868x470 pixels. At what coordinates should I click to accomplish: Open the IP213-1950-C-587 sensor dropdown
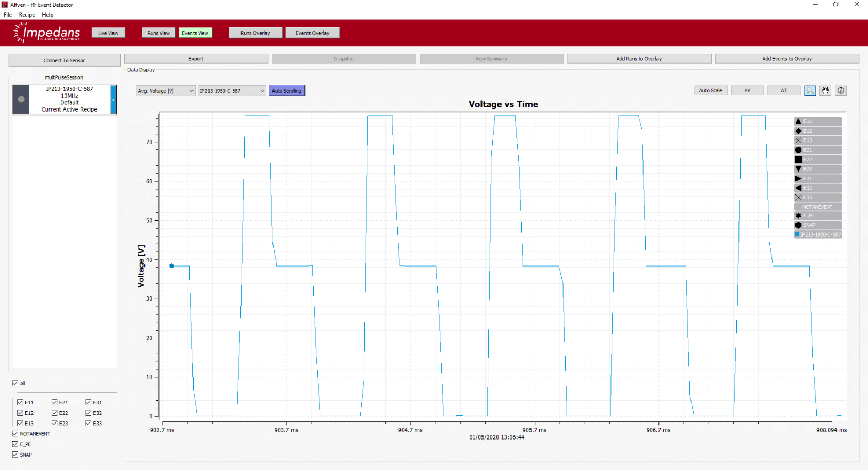(x=232, y=91)
